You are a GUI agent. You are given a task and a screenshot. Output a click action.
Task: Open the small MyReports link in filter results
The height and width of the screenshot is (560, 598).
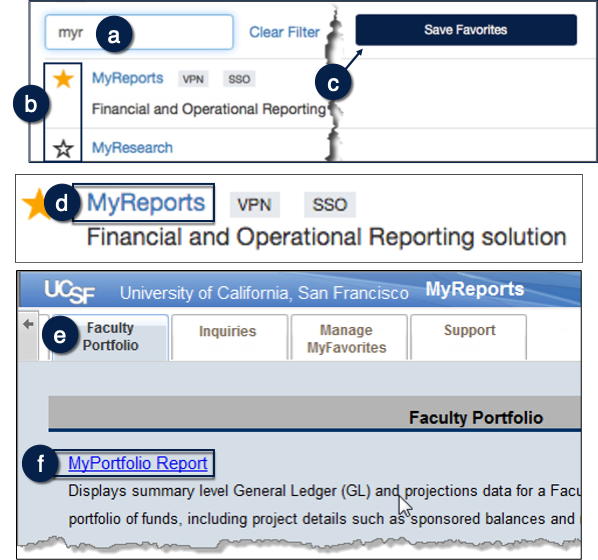click(127, 78)
